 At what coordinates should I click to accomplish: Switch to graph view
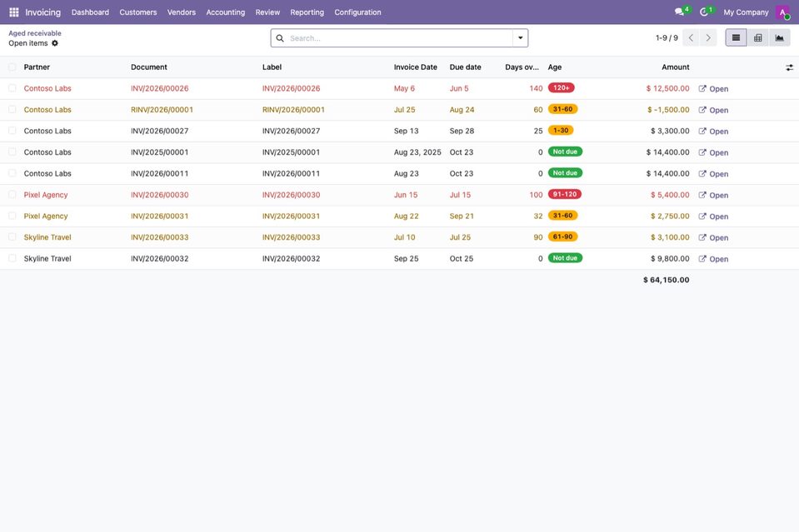[x=780, y=37]
